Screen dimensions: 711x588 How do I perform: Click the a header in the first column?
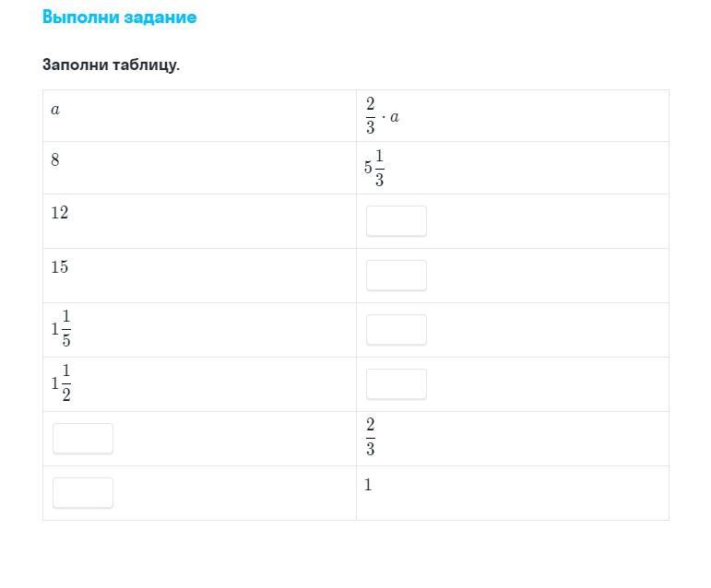click(55, 110)
